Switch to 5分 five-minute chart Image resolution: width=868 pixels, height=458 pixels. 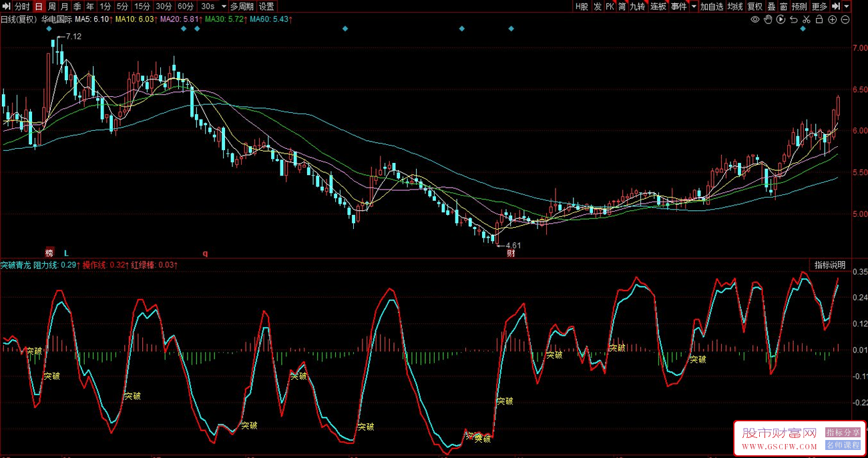[122, 6]
